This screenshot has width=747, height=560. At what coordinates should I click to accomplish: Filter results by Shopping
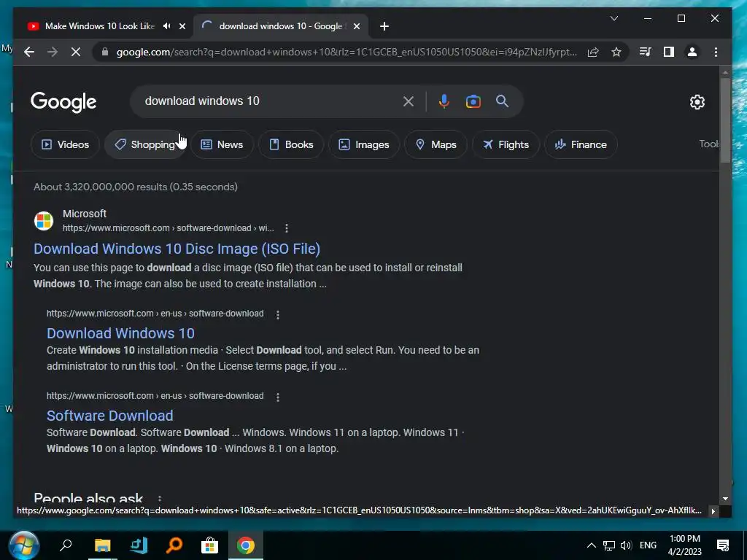[x=146, y=144]
